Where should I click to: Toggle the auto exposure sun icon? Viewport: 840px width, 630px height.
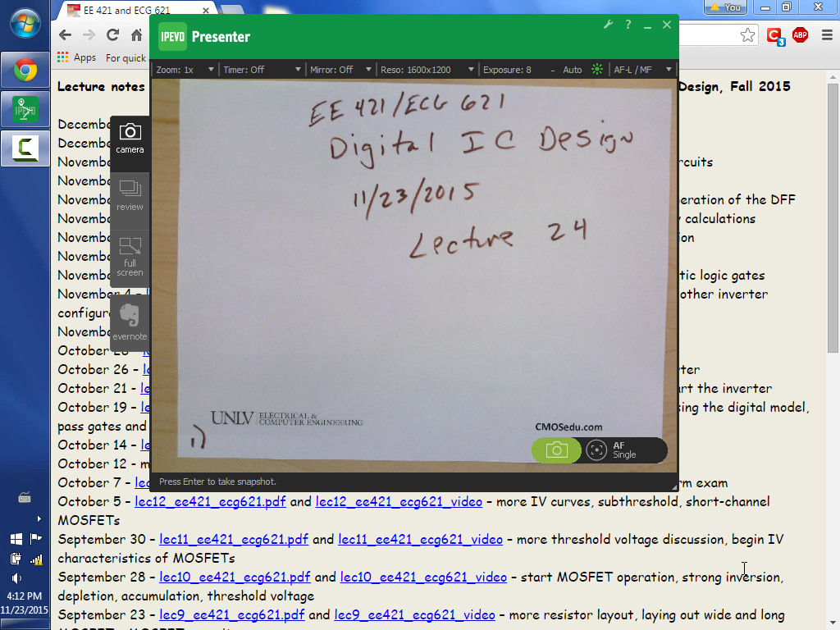tap(597, 69)
